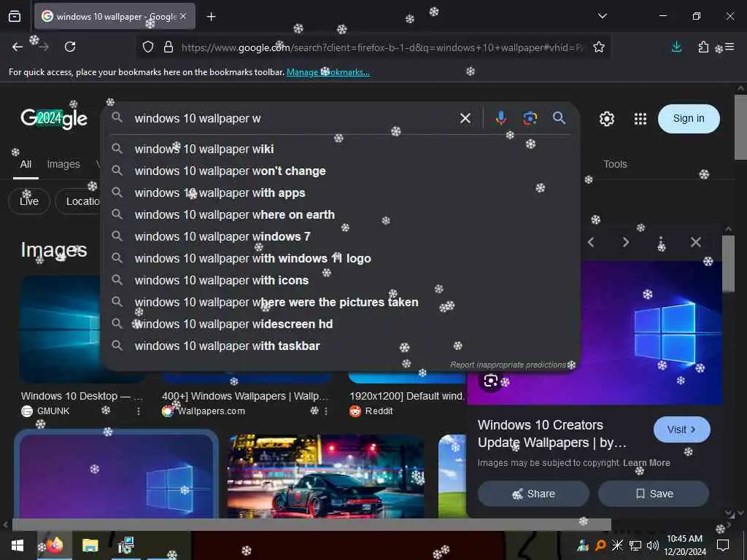Report inappropriate predictions link
Screen dimensions: 747x560
point(508,365)
